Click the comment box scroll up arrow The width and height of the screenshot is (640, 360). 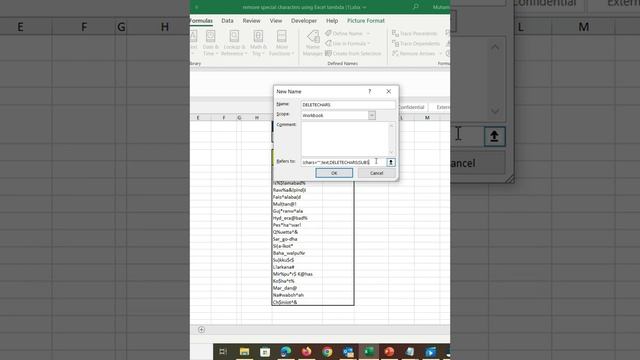coord(392,125)
